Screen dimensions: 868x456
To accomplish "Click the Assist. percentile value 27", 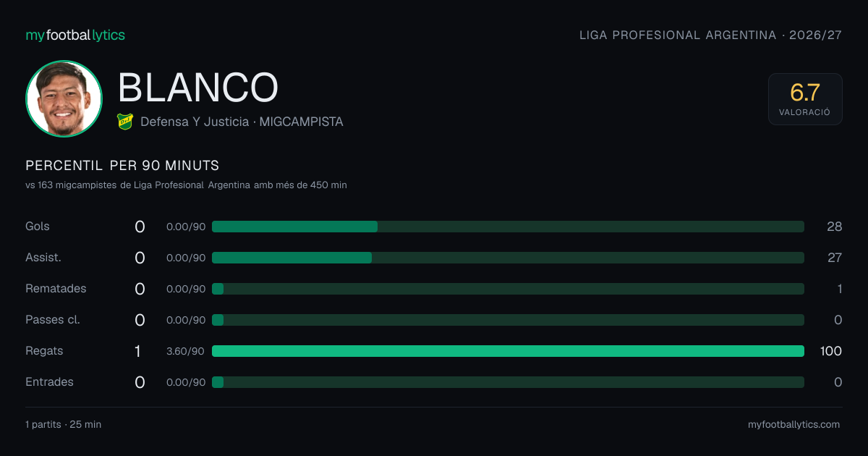I will 835,258.
